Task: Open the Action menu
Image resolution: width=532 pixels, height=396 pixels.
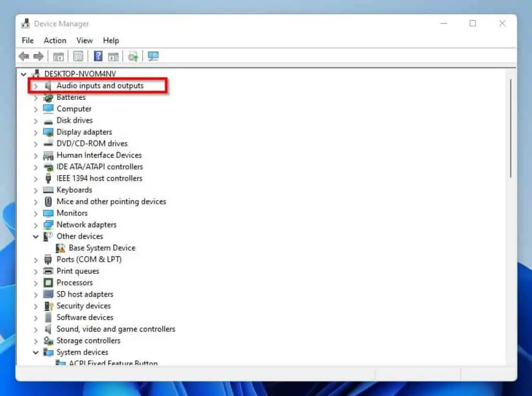Action: tap(55, 40)
